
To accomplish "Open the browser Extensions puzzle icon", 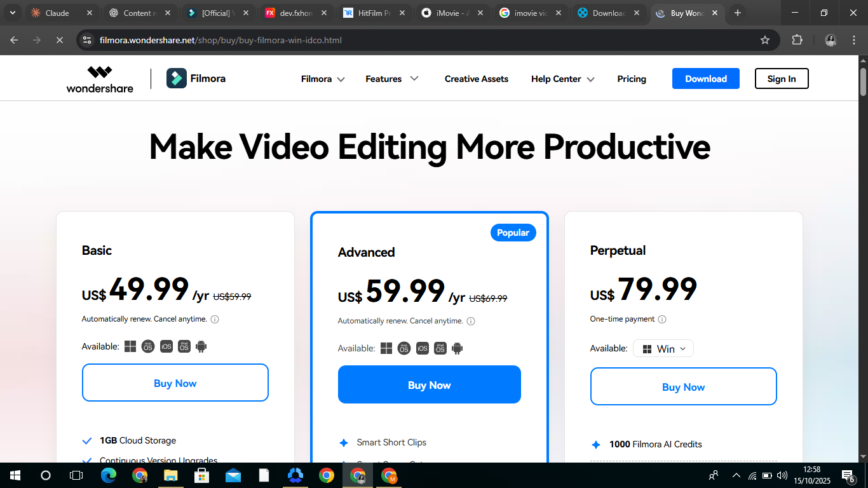I will click(x=797, y=40).
